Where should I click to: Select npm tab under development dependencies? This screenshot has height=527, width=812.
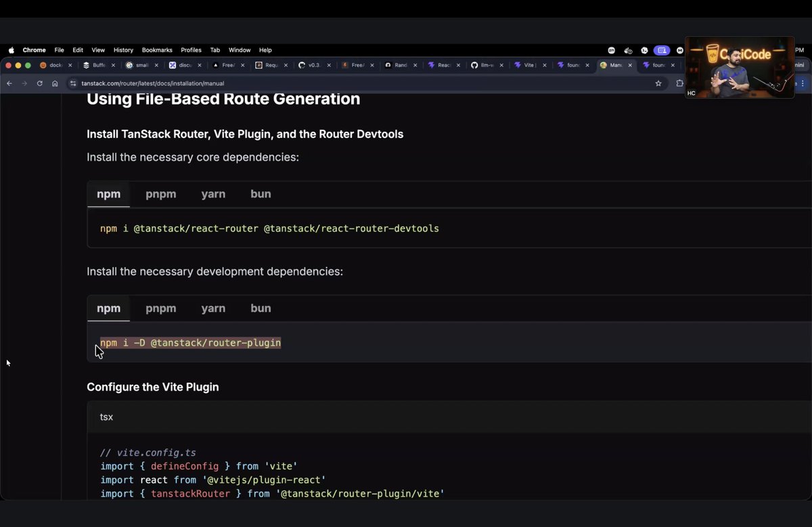(x=108, y=308)
